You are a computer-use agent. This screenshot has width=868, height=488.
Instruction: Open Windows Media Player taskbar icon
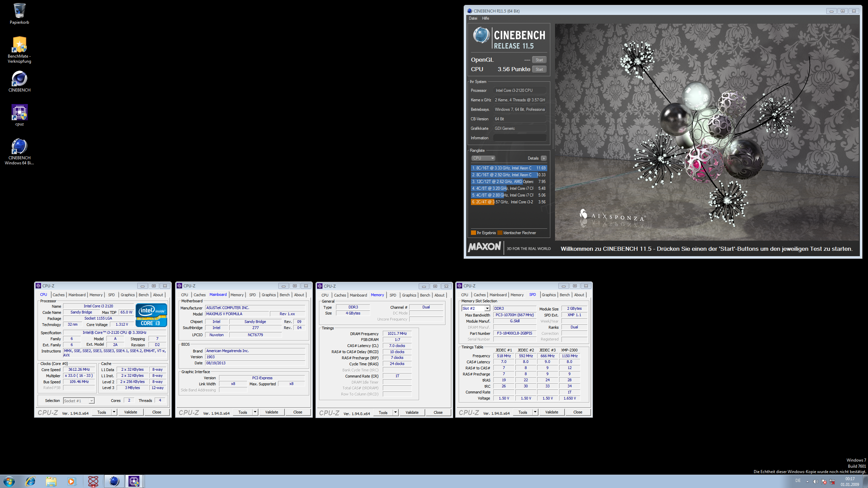coord(72,481)
